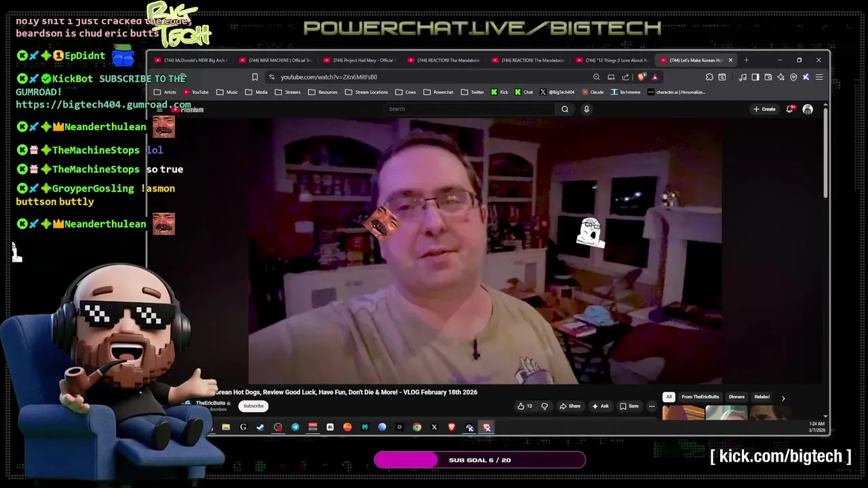
Task: Open the Brave wallet icon
Action: 768,77
